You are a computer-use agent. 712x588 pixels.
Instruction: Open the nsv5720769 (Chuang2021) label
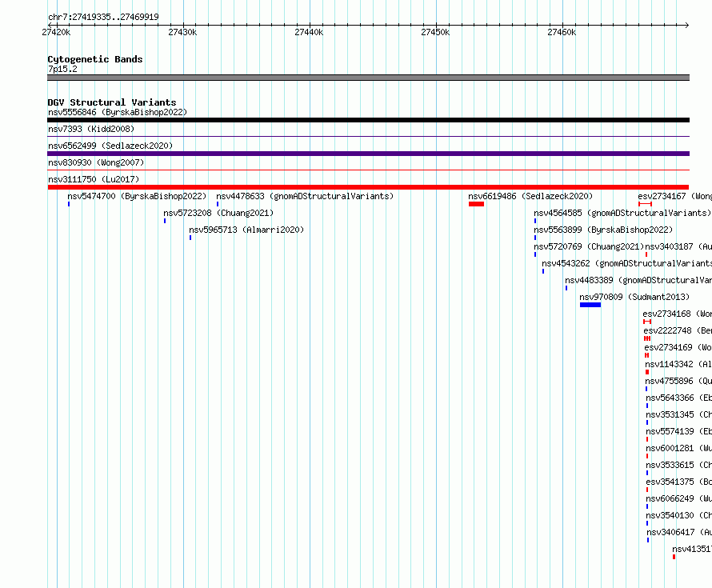coord(589,246)
